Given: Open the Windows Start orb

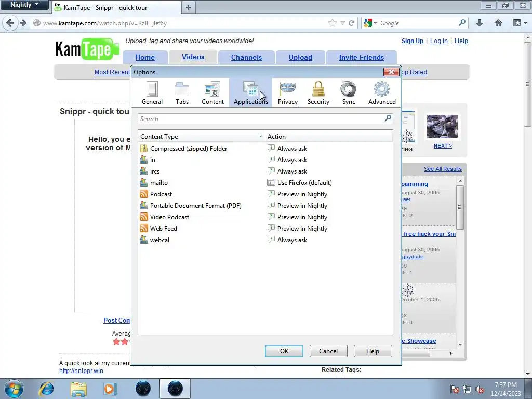Looking at the screenshot, I should (14, 389).
